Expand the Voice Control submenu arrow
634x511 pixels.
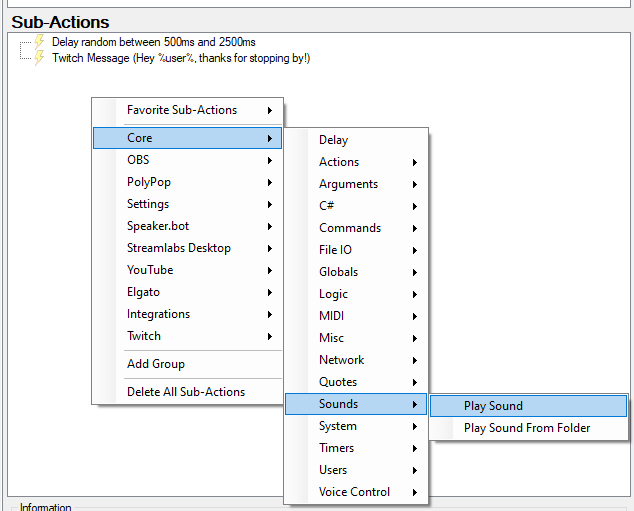click(415, 492)
